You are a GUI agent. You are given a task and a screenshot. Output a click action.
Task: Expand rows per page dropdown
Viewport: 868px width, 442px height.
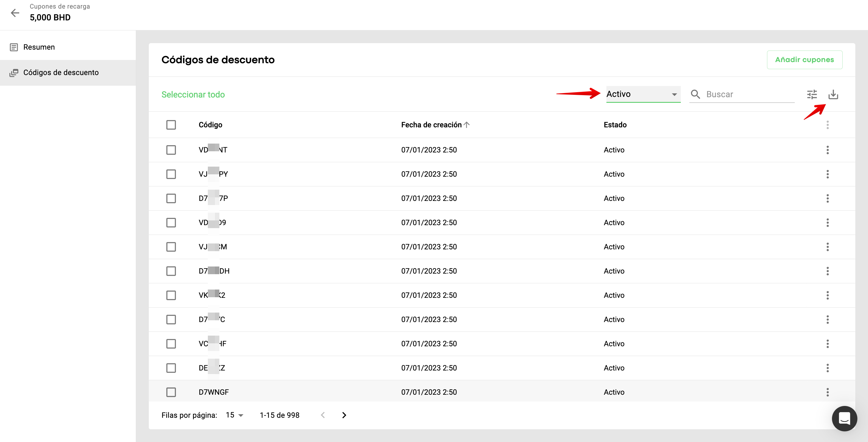click(x=234, y=415)
